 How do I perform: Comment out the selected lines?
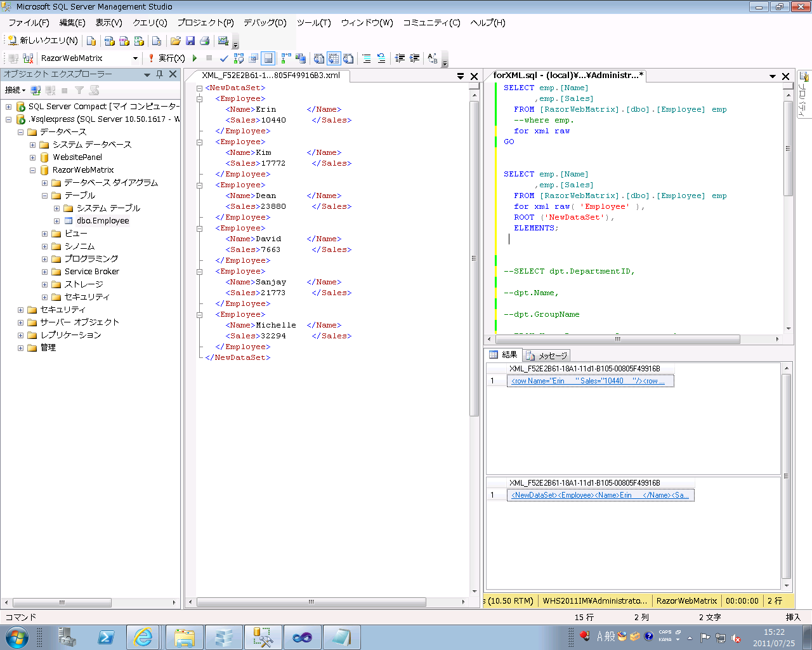367,58
